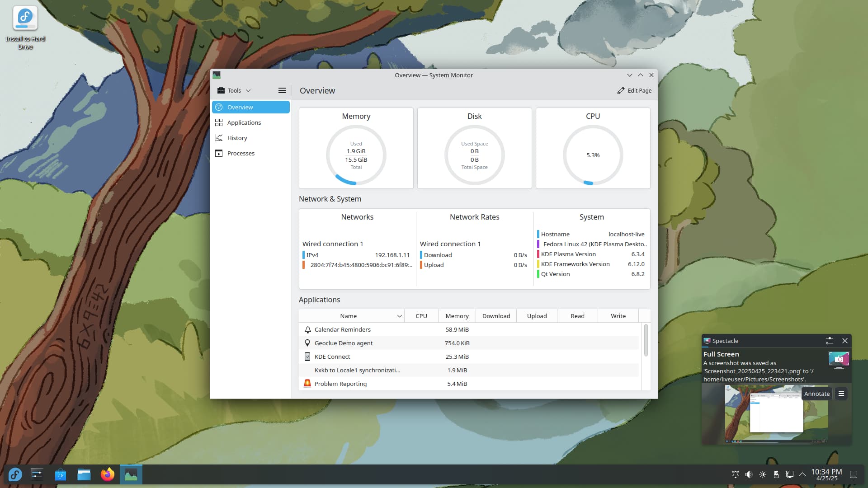
Task: Click the Annotate button in Spectacle notification
Action: point(816,394)
